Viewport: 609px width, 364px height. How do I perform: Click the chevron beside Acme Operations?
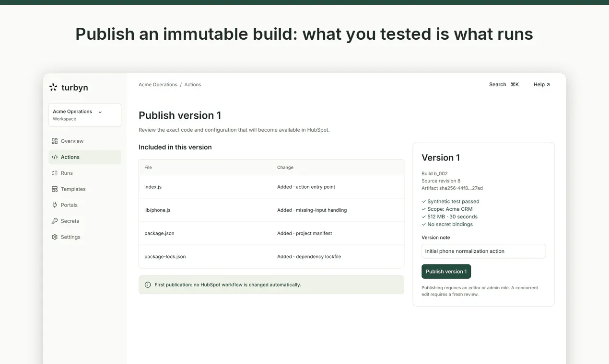click(100, 112)
